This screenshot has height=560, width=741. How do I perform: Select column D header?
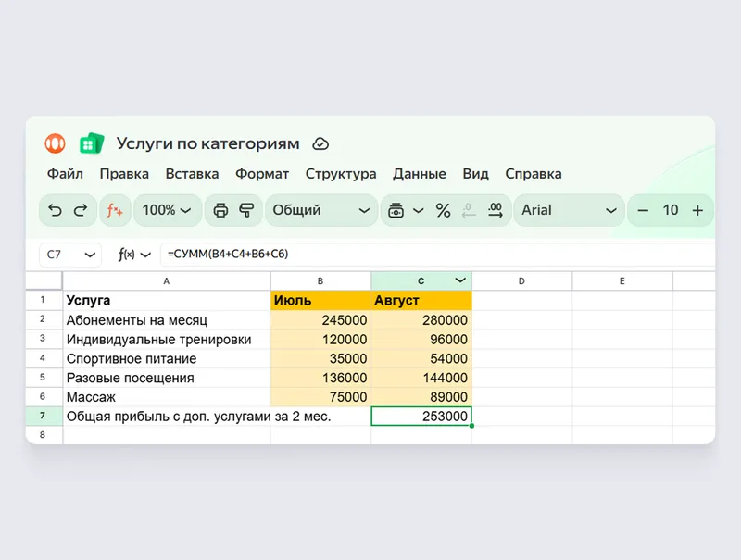pyautogui.click(x=521, y=281)
